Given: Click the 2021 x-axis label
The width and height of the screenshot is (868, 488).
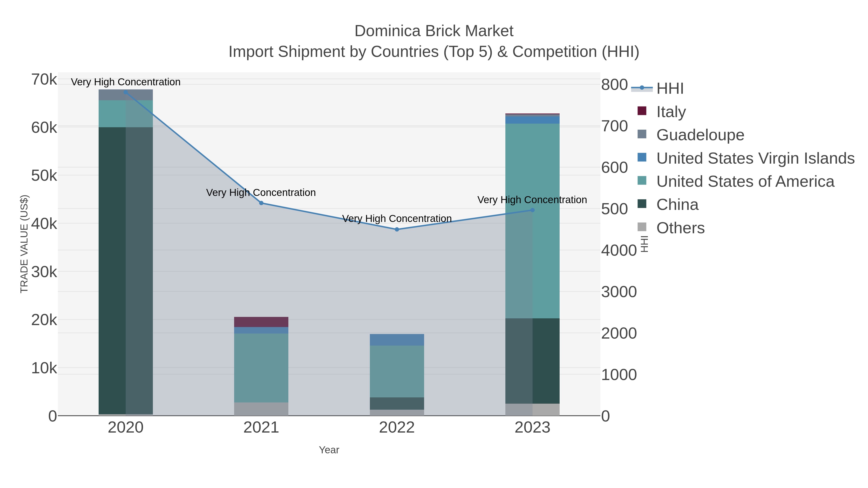Looking at the screenshot, I should coord(261,427).
